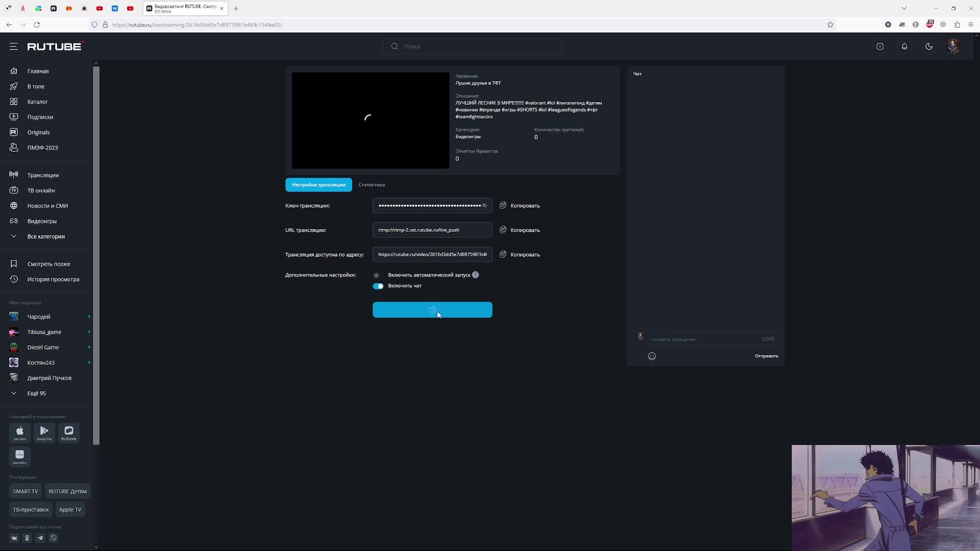
Task: Disable the Включить чат toggle
Action: click(378, 286)
